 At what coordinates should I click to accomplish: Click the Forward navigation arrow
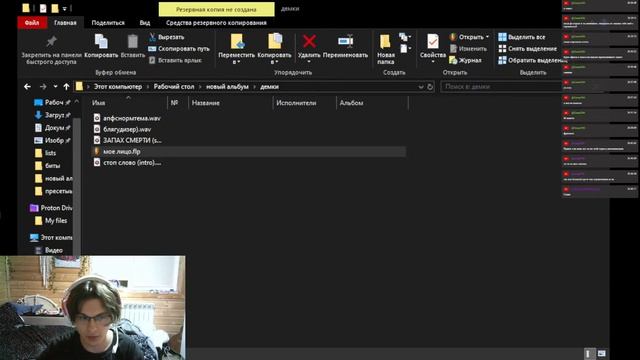(x=43, y=87)
